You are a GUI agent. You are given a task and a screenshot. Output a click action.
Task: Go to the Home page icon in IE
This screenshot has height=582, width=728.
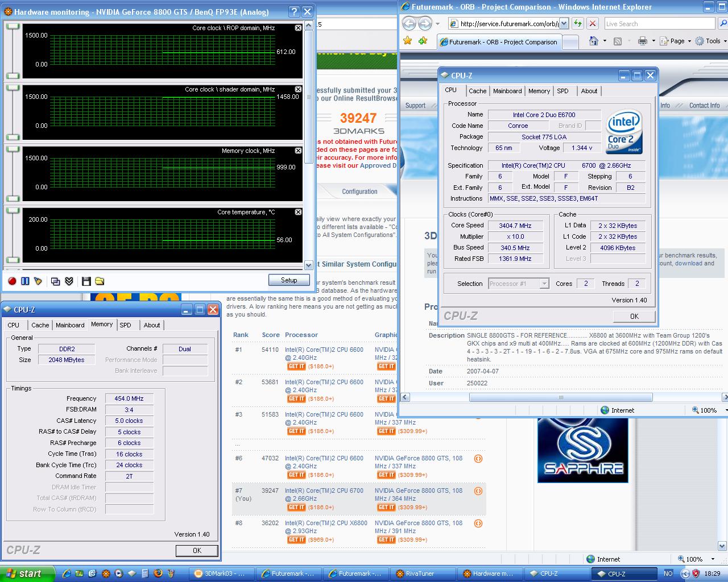[594, 41]
